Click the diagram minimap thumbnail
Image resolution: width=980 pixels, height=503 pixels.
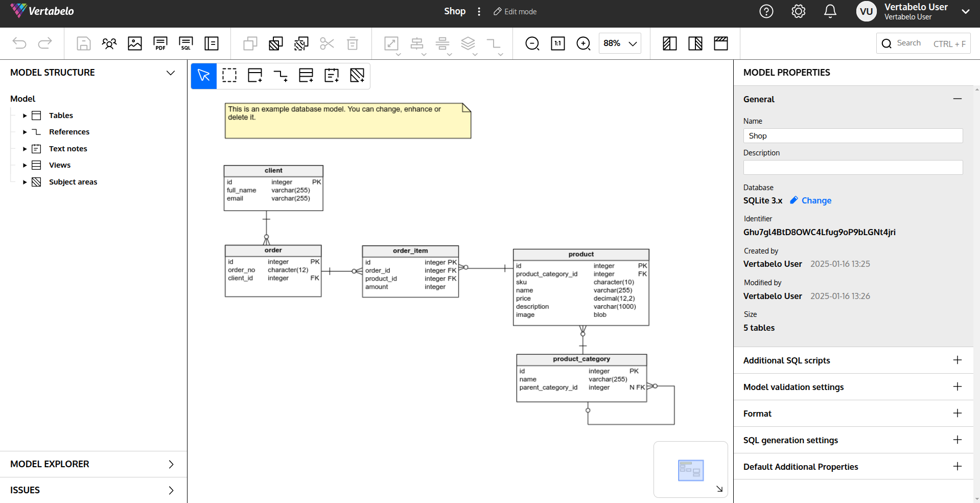tap(690, 470)
